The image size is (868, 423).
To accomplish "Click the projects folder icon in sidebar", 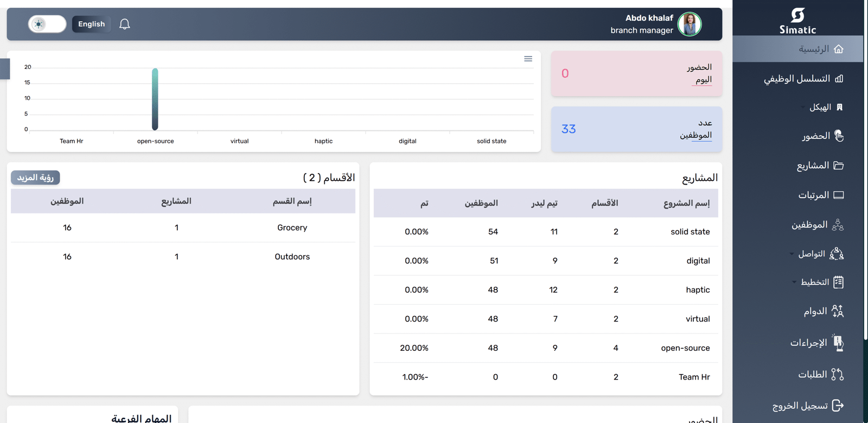I will pos(839,166).
